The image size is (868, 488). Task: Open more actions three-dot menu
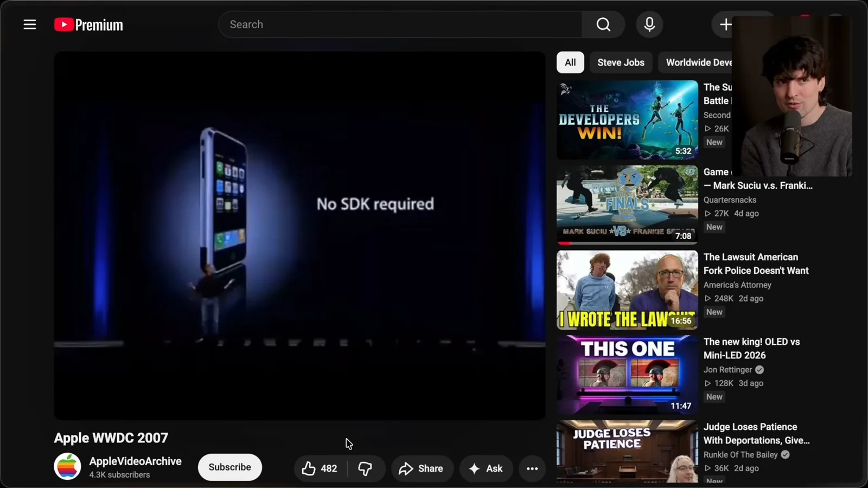coord(532,468)
